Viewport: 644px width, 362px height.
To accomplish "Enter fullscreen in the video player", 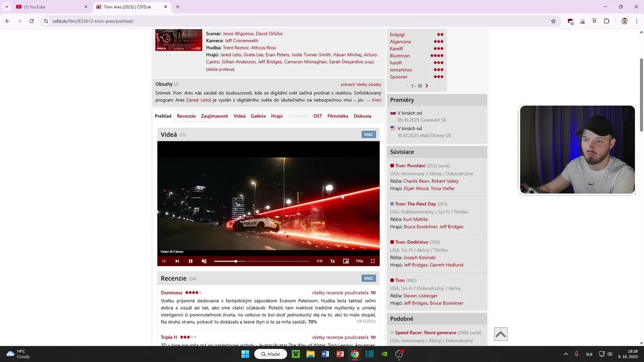I will [x=373, y=261].
